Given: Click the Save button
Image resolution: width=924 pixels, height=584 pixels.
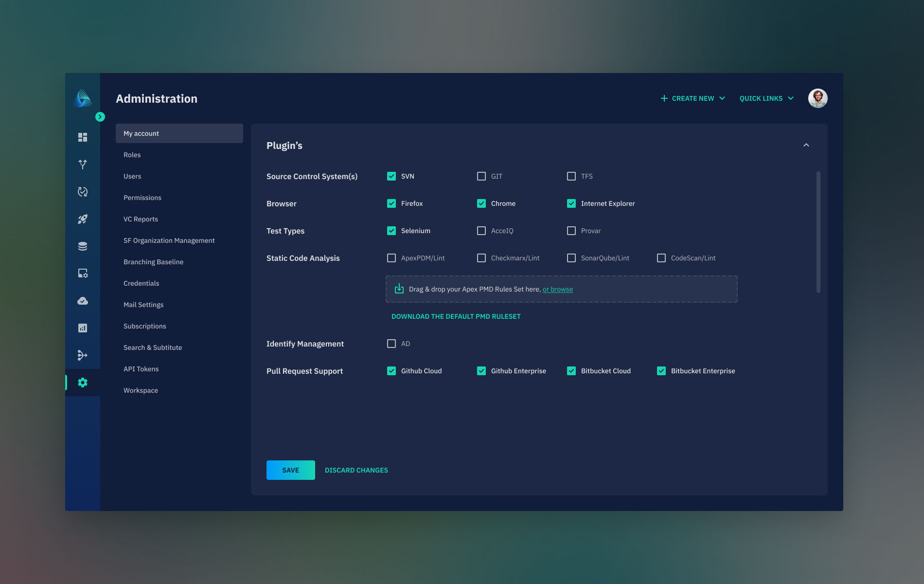Looking at the screenshot, I should (x=291, y=470).
